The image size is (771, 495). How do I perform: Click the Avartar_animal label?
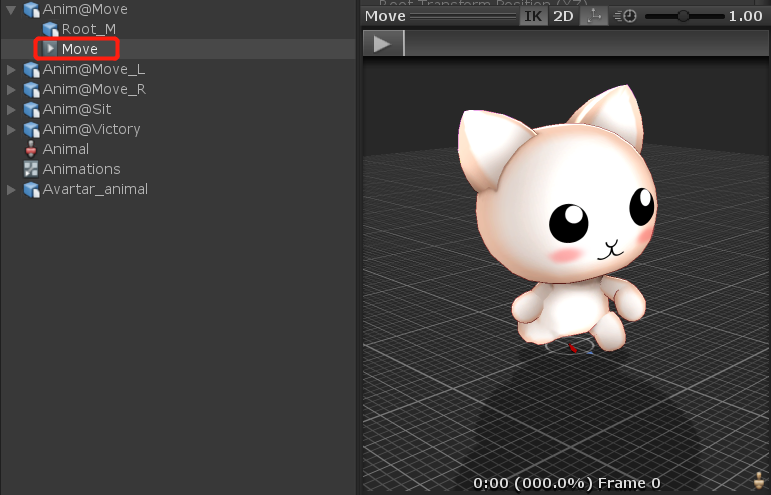pyautogui.click(x=95, y=189)
